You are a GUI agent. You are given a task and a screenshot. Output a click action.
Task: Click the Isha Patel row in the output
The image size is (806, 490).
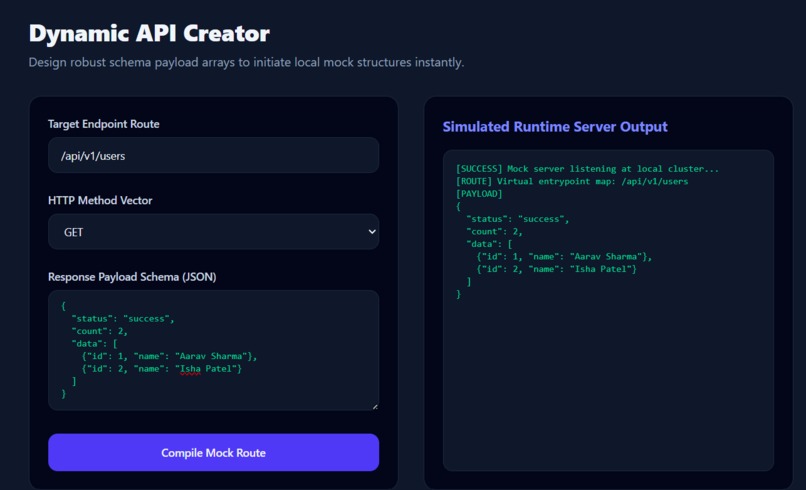tap(556, 269)
